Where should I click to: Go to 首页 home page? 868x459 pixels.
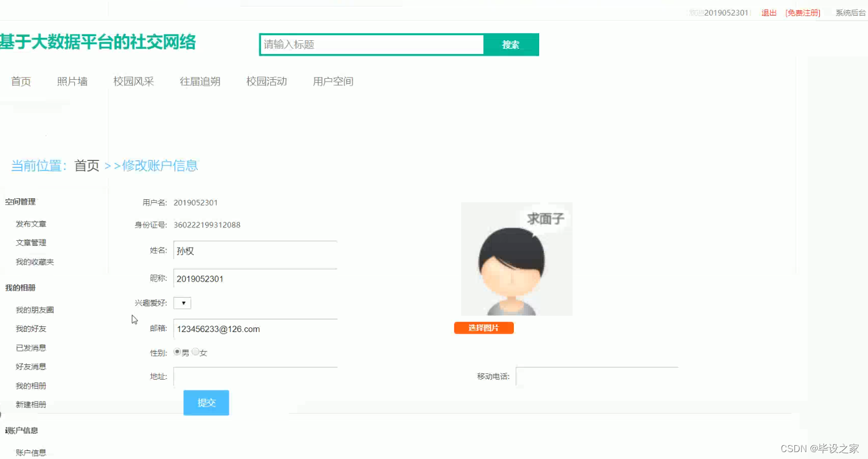tap(21, 82)
